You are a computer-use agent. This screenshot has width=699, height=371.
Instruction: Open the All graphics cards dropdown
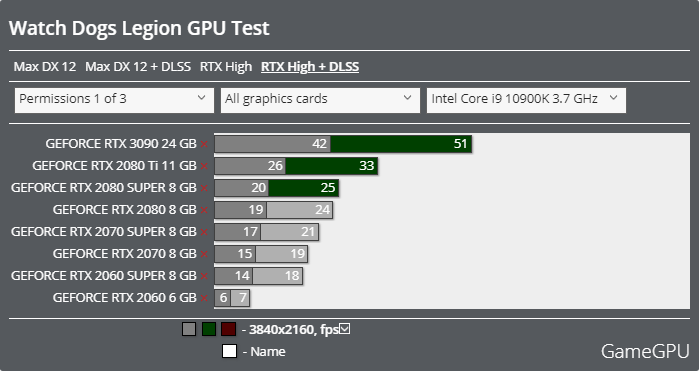coord(320,100)
